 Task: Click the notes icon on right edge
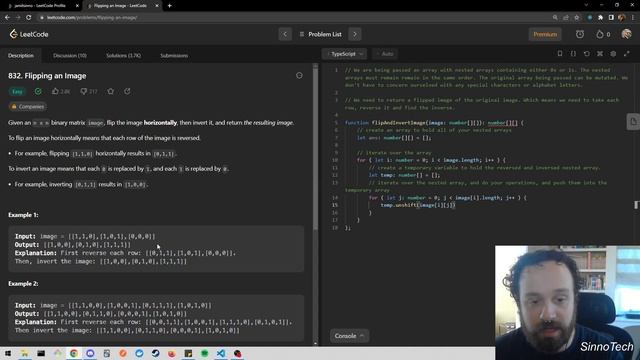633,122
